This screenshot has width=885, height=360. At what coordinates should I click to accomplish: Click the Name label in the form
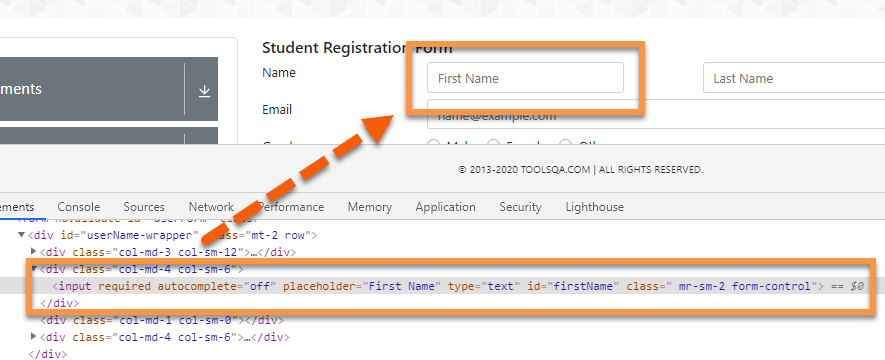[279, 73]
